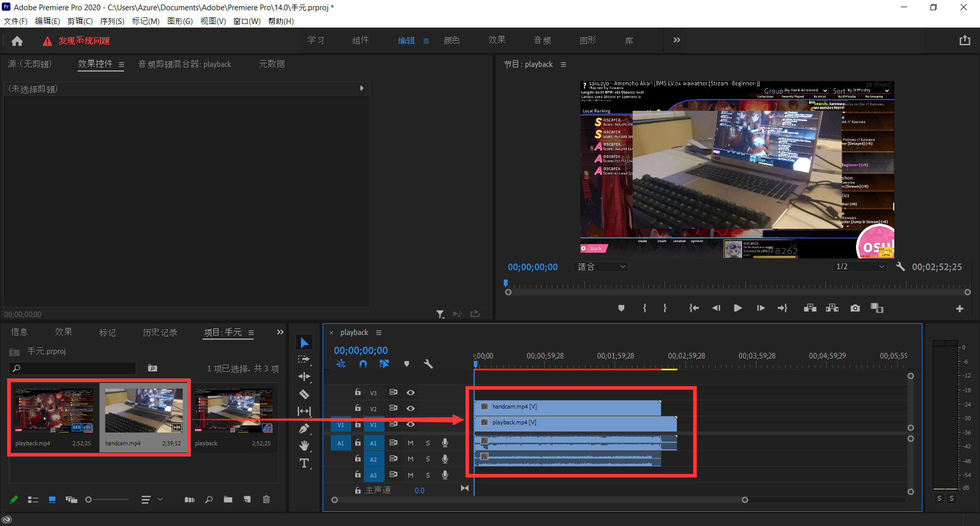This screenshot has height=526, width=980.
Task: Open playback resolution dropdown showing 1/2
Action: point(860,267)
